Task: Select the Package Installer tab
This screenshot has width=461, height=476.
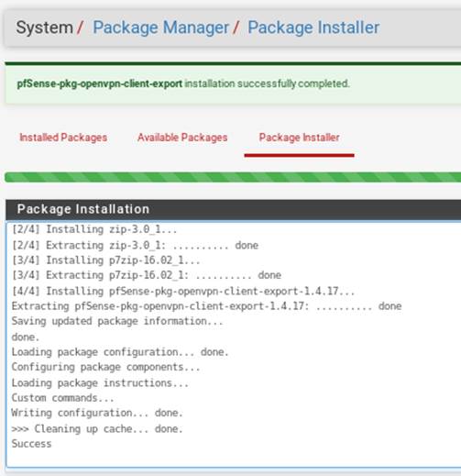Action: click(299, 138)
